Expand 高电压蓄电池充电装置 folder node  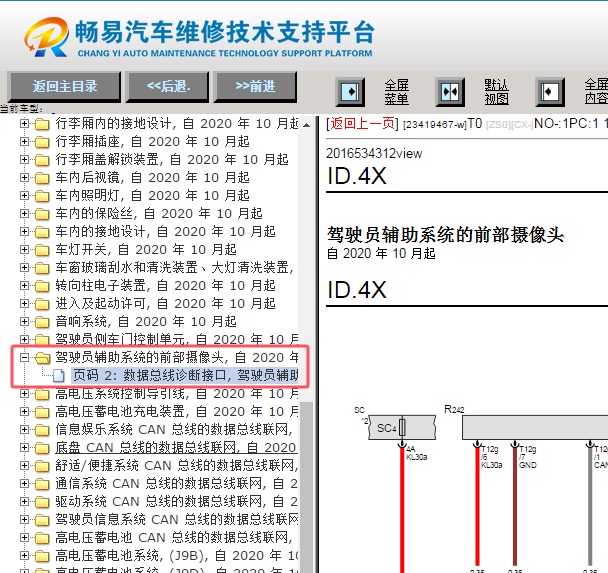[x=24, y=412]
